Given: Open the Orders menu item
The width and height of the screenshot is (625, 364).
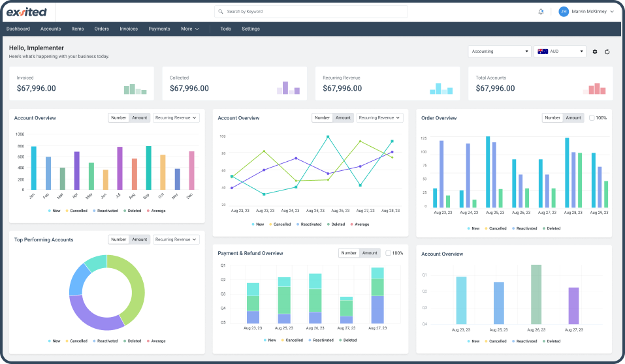Looking at the screenshot, I should pyautogui.click(x=101, y=29).
